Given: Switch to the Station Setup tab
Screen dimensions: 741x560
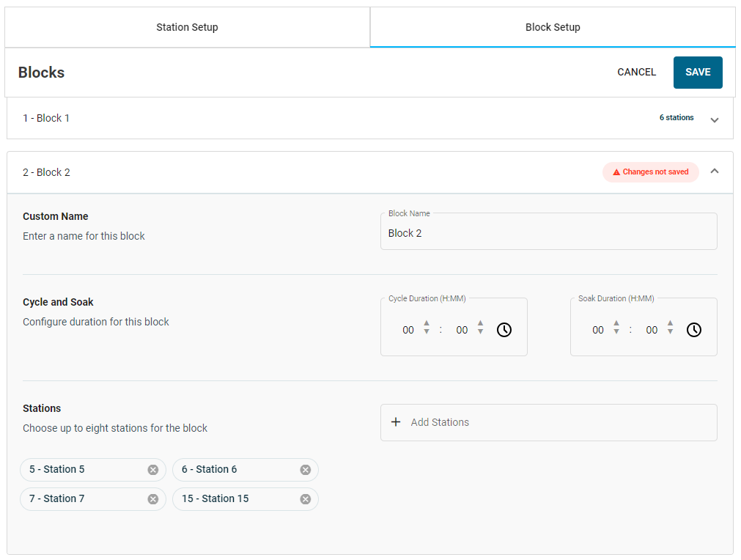Looking at the screenshot, I should [187, 27].
